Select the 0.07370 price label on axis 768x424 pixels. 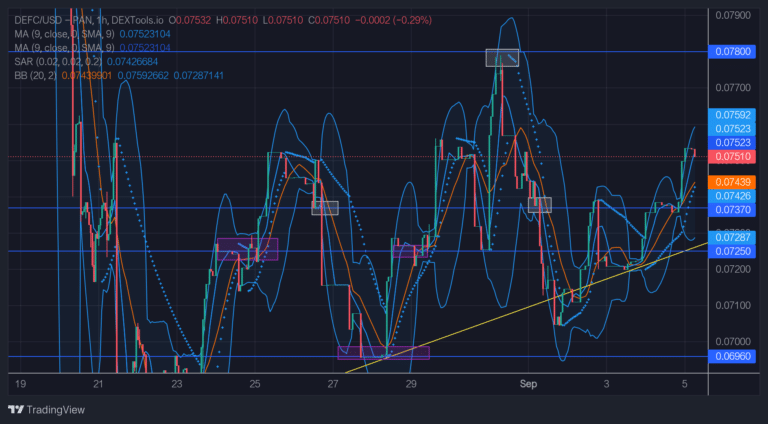pos(732,210)
